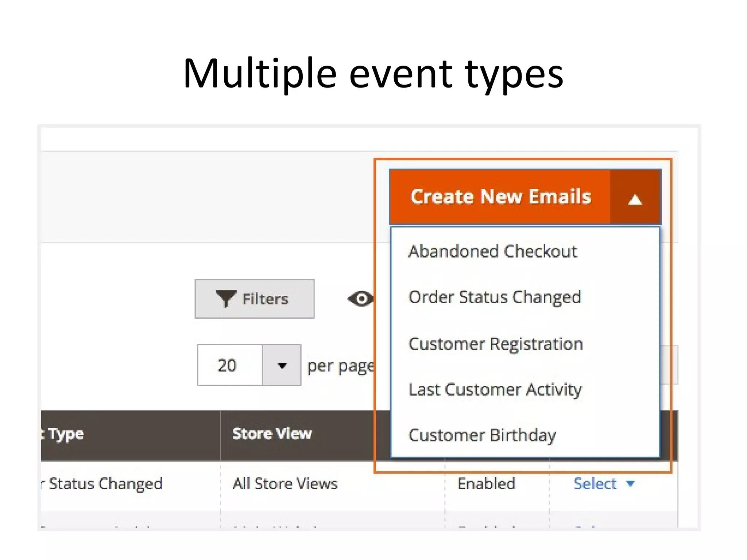This screenshot has width=747, height=560.
Task: Open the Select action link in row
Action: click(x=595, y=484)
